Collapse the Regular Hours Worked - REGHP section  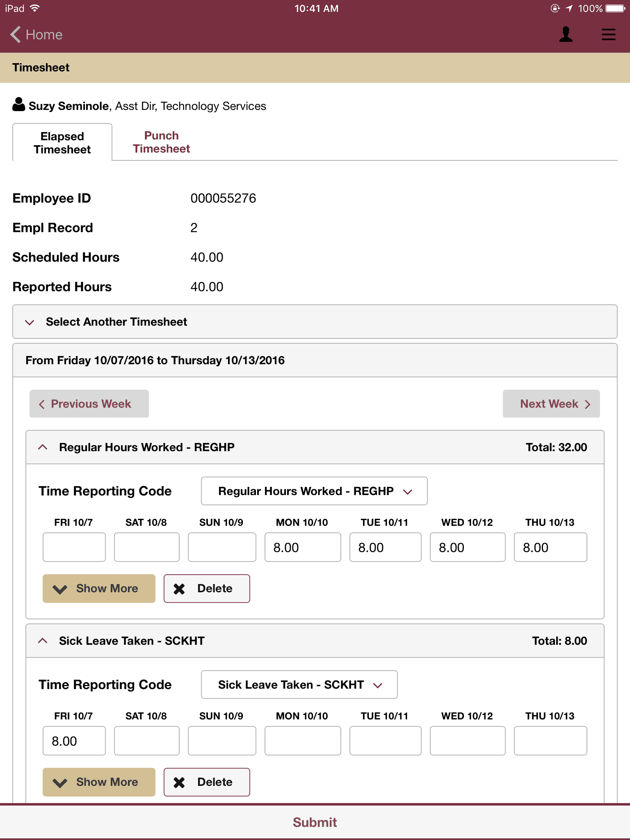pos(315,447)
